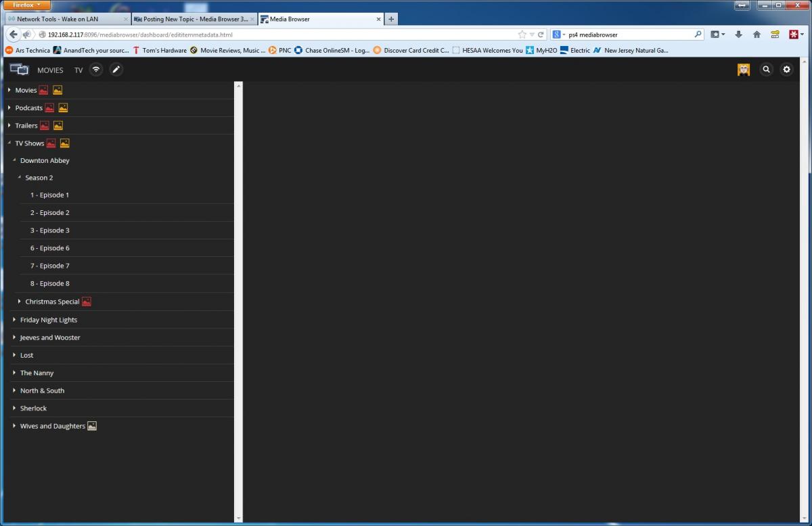The width and height of the screenshot is (812, 526).
Task: Expand the Lost tree node
Action: (x=14, y=355)
